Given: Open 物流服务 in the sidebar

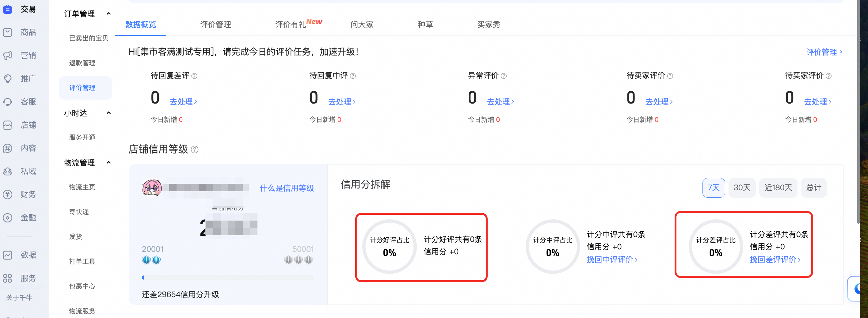Looking at the screenshot, I should click(x=82, y=311).
